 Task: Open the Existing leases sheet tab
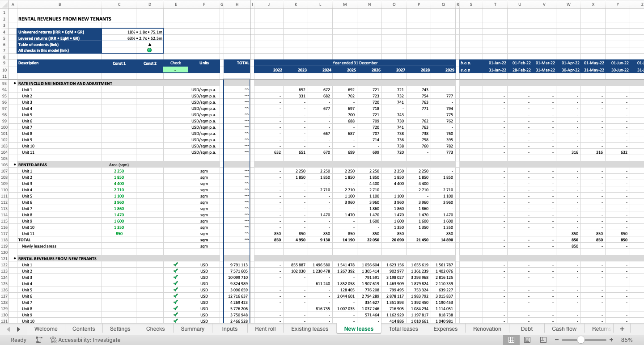tap(309, 329)
